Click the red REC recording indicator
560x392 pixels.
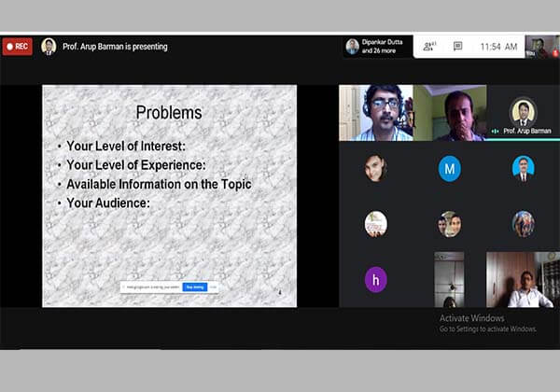[17, 47]
